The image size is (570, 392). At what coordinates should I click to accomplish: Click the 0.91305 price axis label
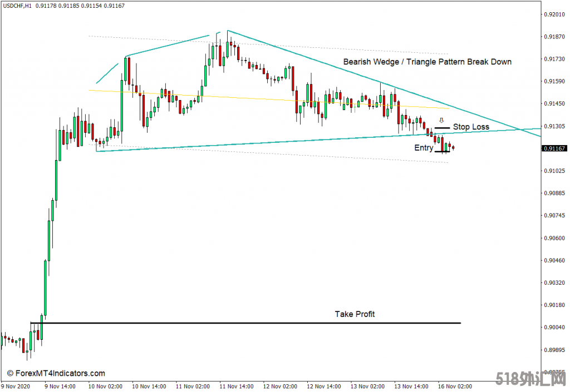click(x=554, y=126)
